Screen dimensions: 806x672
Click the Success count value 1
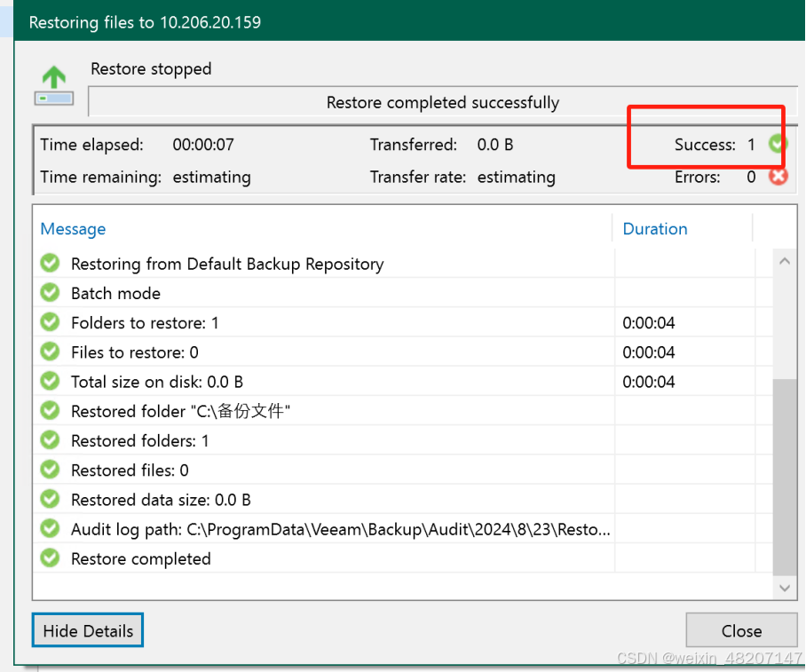click(x=751, y=145)
